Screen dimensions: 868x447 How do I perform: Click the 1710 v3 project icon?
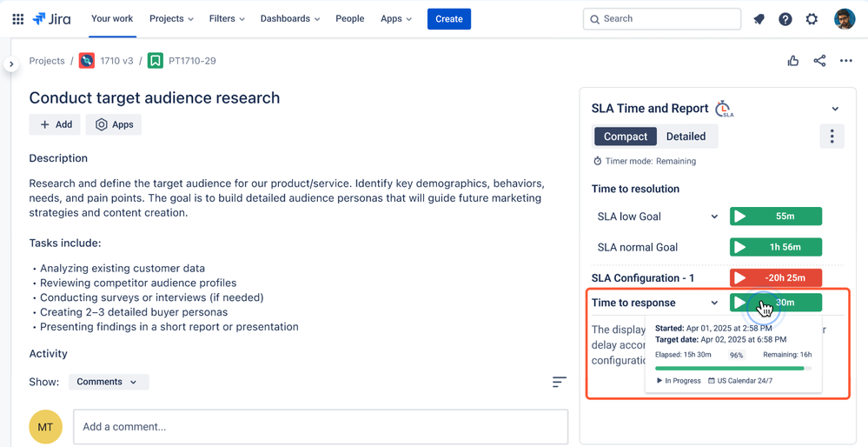point(87,61)
